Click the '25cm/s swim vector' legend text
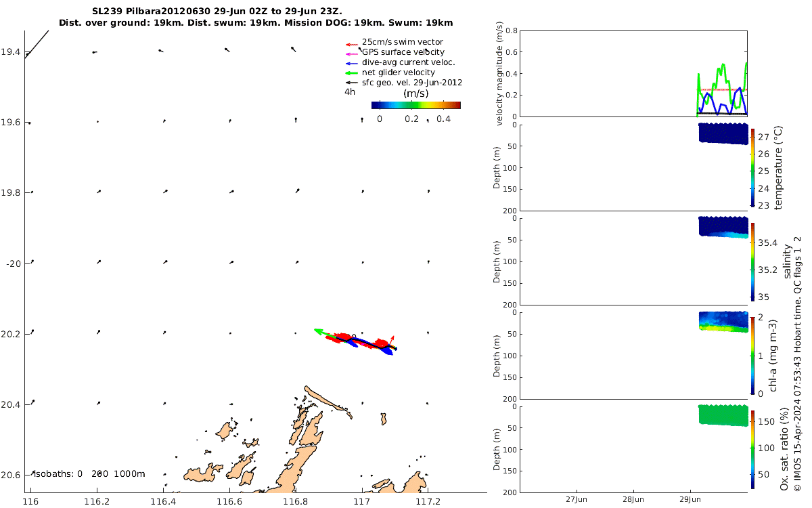This screenshot has height=508, width=812. click(403, 42)
